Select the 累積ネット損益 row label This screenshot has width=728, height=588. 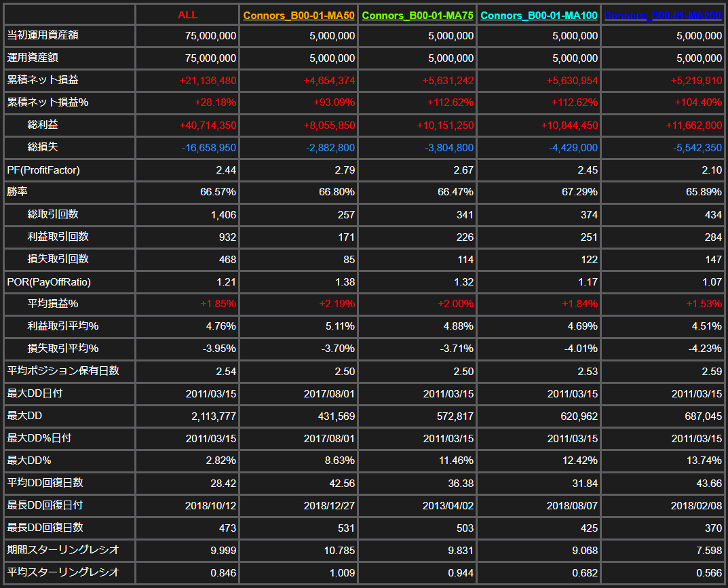click(x=43, y=80)
